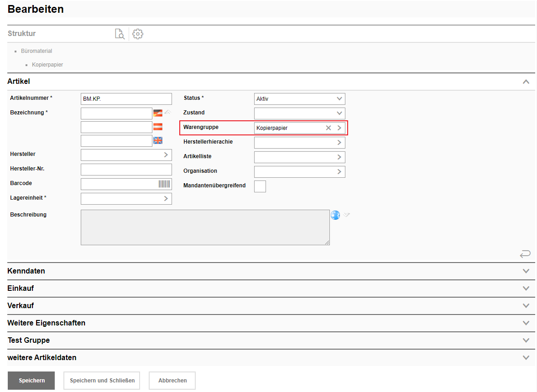Select Büromaterial in the Struktur tree

pos(36,51)
